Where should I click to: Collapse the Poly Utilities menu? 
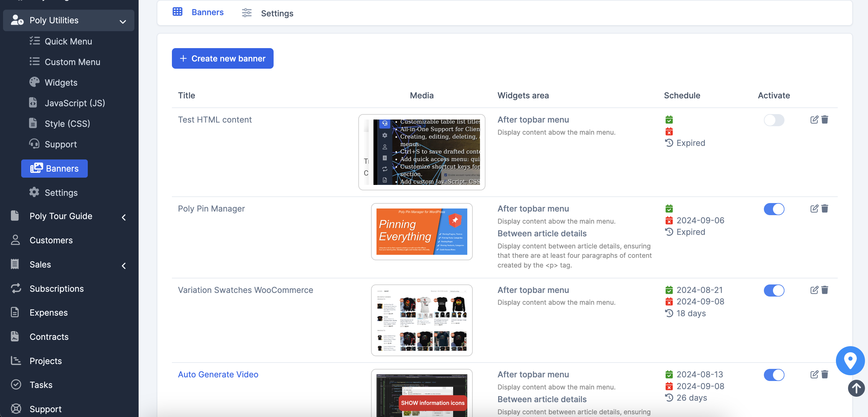point(123,21)
